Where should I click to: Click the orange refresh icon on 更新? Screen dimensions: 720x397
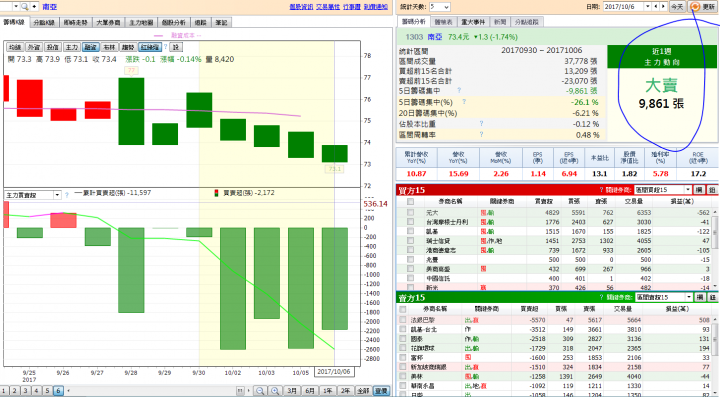tap(695, 6)
